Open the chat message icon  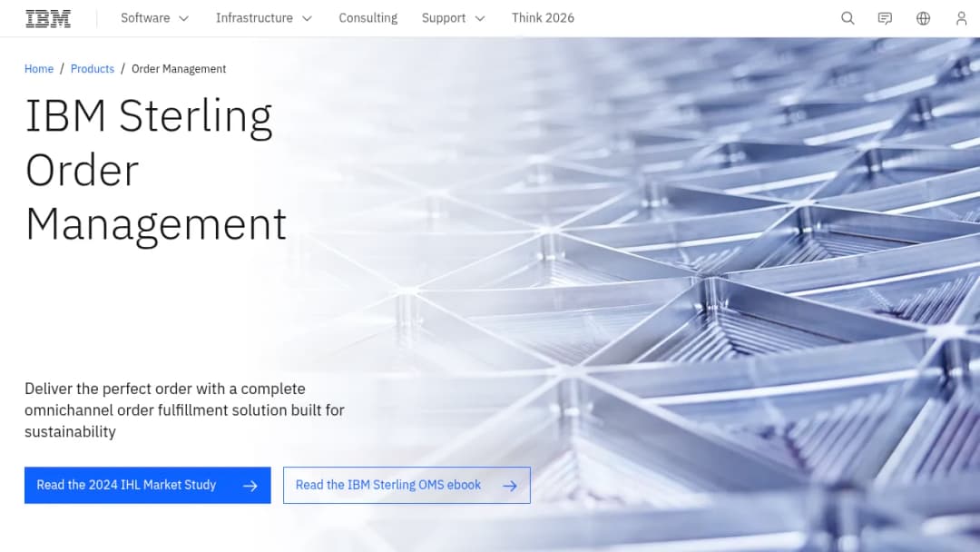pos(885,18)
